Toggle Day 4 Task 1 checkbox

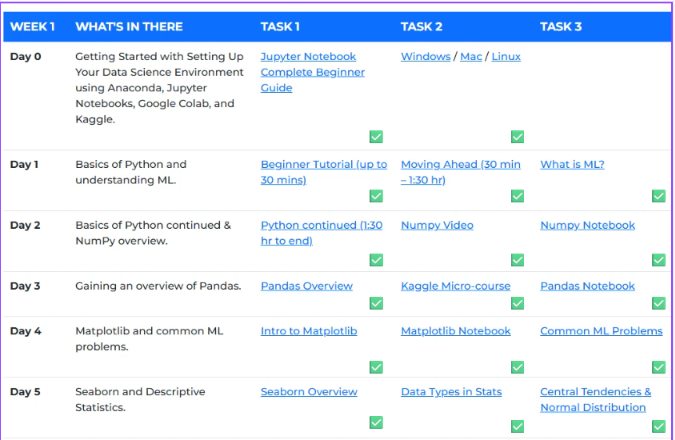pyautogui.click(x=376, y=367)
